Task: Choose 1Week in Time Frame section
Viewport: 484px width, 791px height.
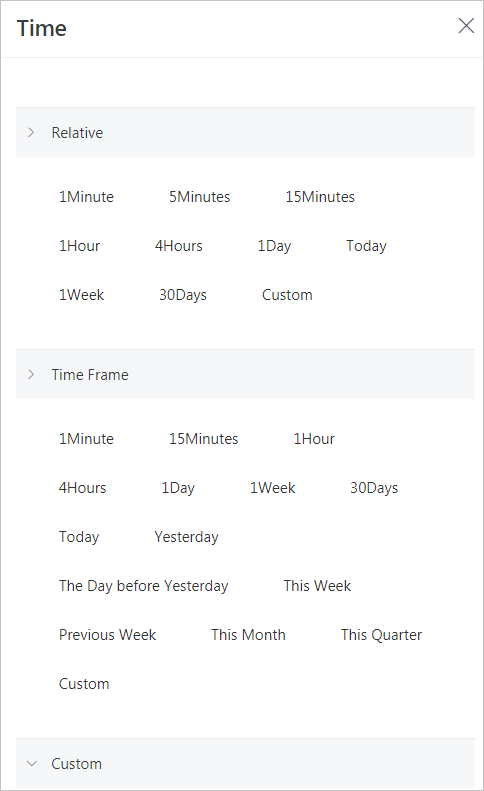Action: pyautogui.click(x=273, y=488)
